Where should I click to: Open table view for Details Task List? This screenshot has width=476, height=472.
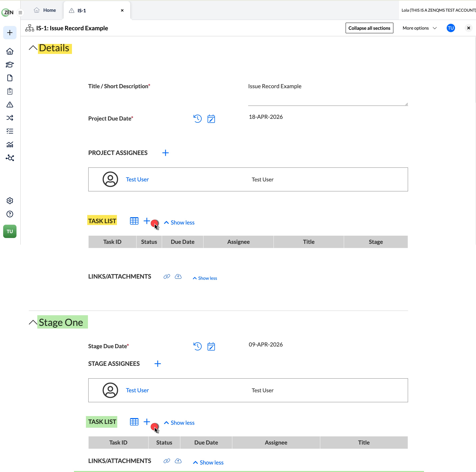coord(134,221)
